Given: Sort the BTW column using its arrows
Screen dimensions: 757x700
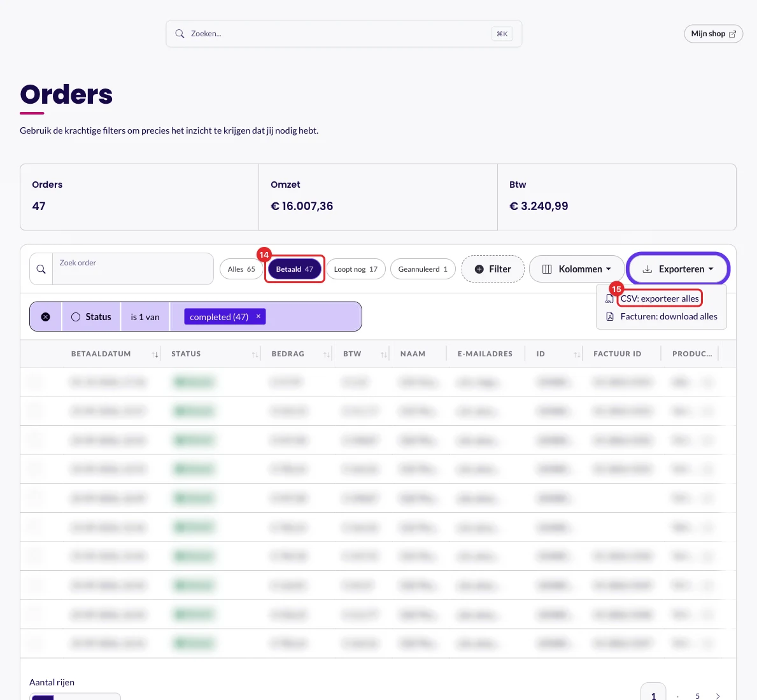Looking at the screenshot, I should click(x=384, y=354).
